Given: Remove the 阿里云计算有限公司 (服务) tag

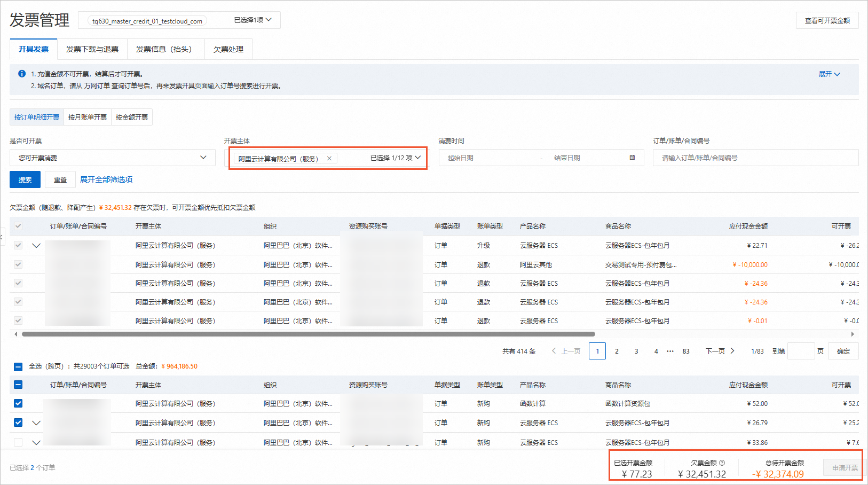Looking at the screenshot, I should tap(329, 158).
